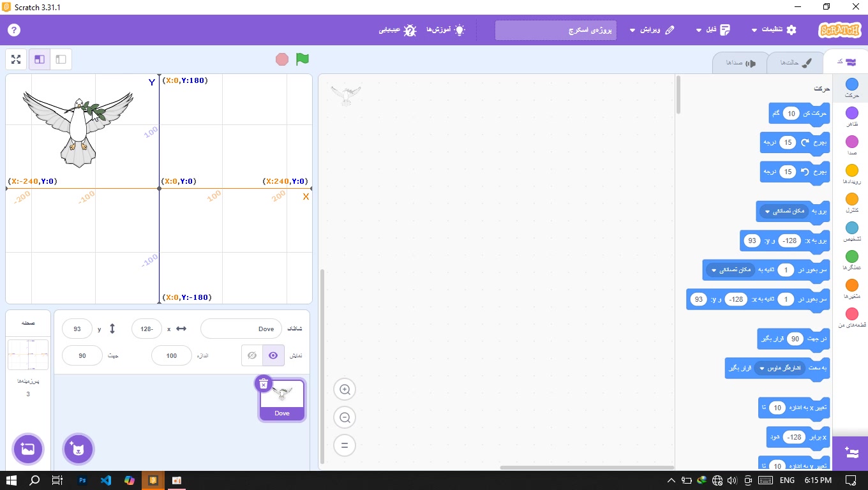Select the My Blocks (قطعه‌های من) category
Viewport: 868px width, 490px height.
[x=851, y=318]
